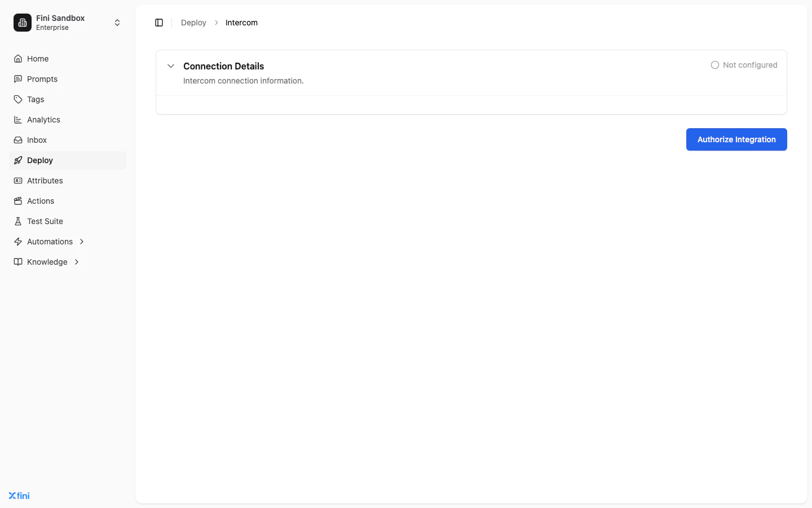This screenshot has width=812, height=508.
Task: Click the Deploy rocket icon
Action: [x=18, y=160]
